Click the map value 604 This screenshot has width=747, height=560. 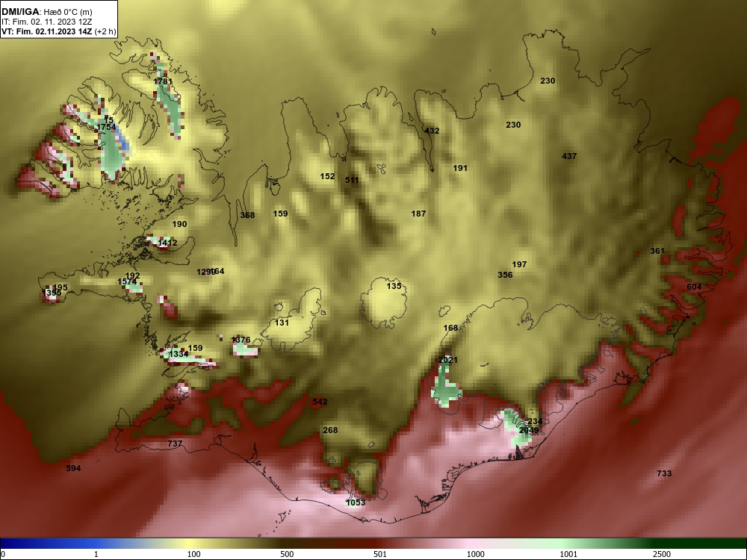694,287
